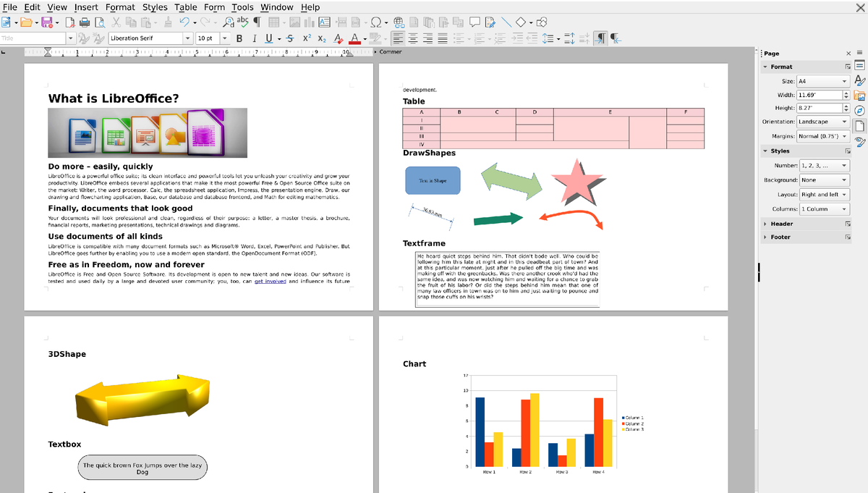This screenshot has width=868, height=493.
Task: Insert a text box icon
Action: pyautogui.click(x=324, y=22)
